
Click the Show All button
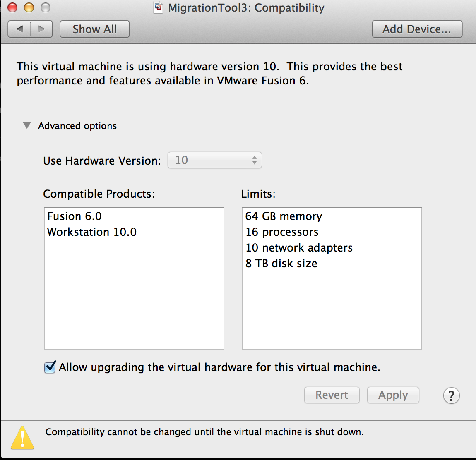tap(94, 29)
